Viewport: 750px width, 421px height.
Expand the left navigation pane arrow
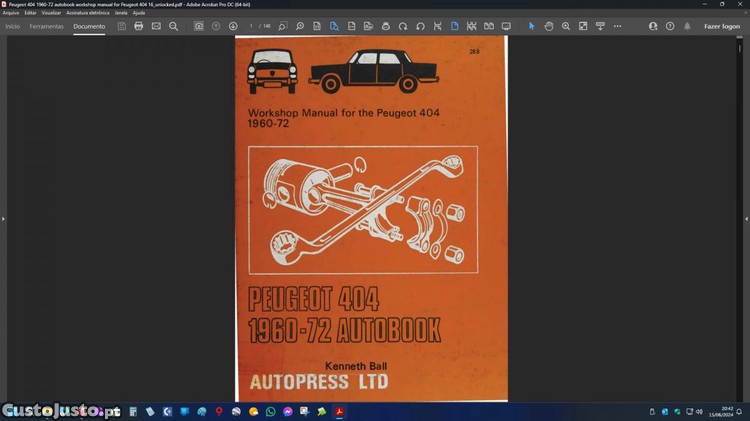pyautogui.click(x=3, y=218)
